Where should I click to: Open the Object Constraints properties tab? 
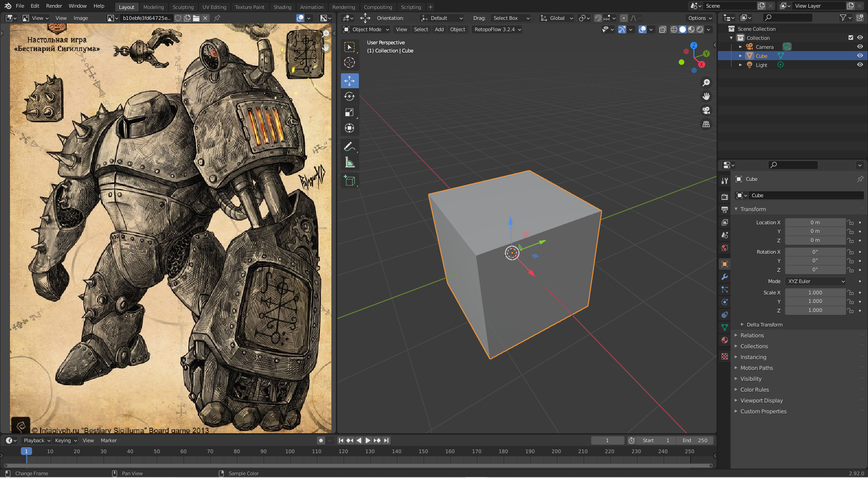[x=725, y=315]
